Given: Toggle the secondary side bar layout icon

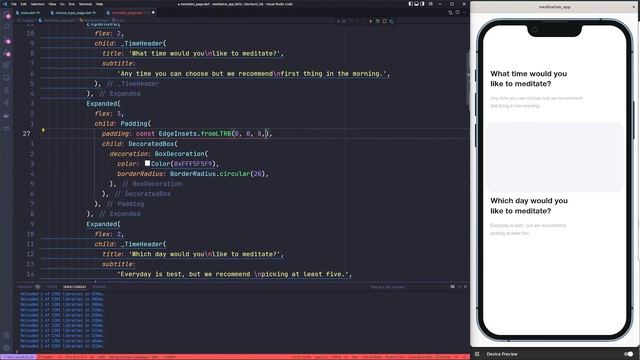Looking at the screenshot, I should 422,4.
